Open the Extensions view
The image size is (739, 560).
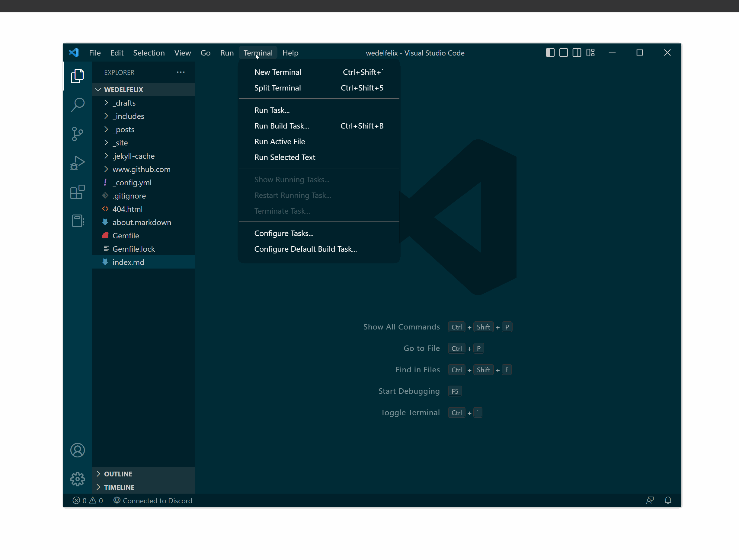click(78, 192)
